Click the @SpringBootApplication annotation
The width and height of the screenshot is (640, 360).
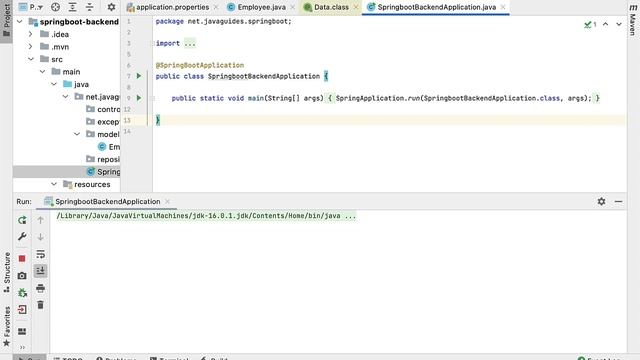pyautogui.click(x=200, y=65)
